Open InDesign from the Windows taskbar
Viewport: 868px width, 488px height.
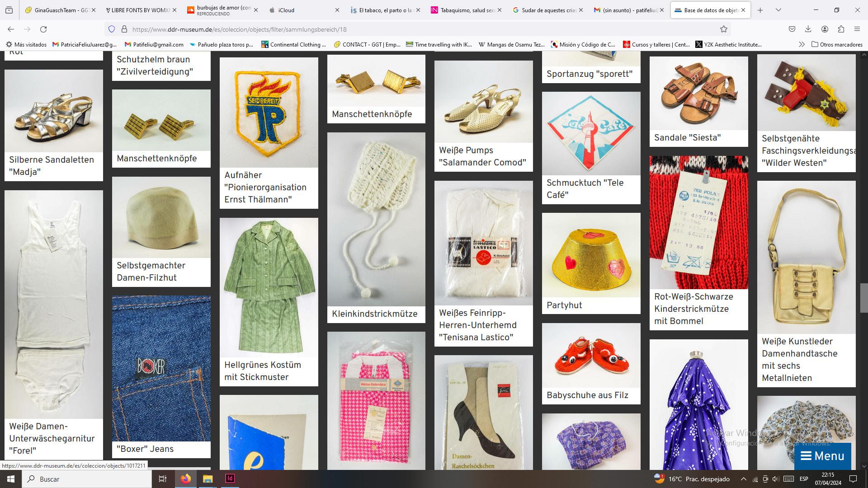coord(230,479)
